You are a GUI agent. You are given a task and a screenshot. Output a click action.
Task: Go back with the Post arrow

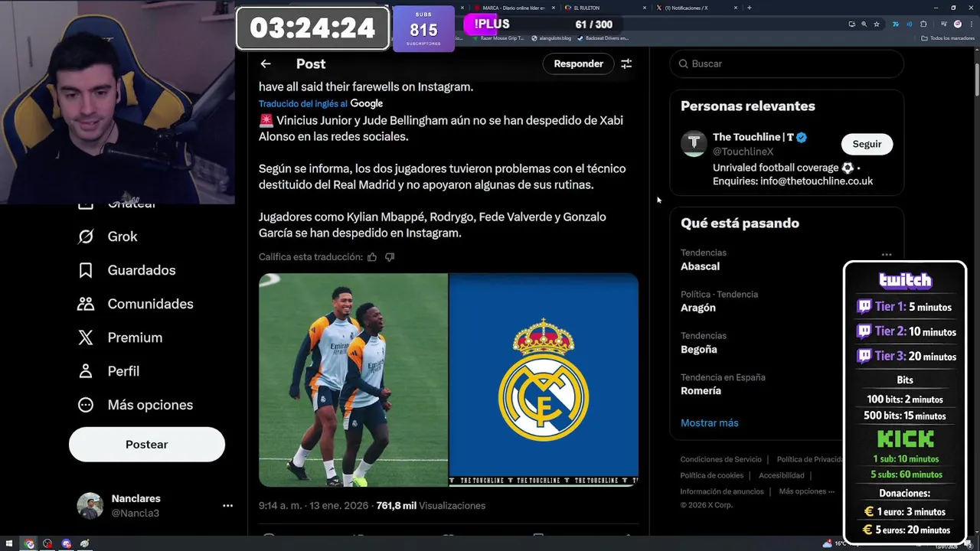[265, 64]
